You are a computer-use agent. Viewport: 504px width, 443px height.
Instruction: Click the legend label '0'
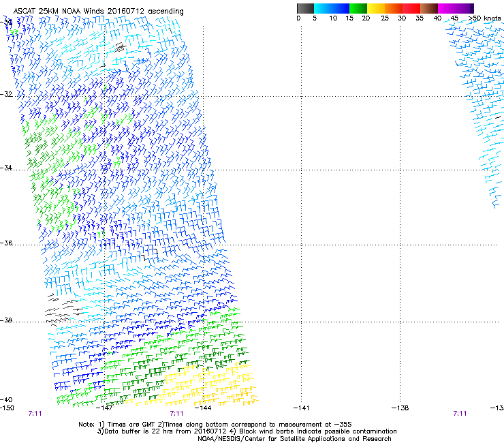pyautogui.click(x=298, y=18)
